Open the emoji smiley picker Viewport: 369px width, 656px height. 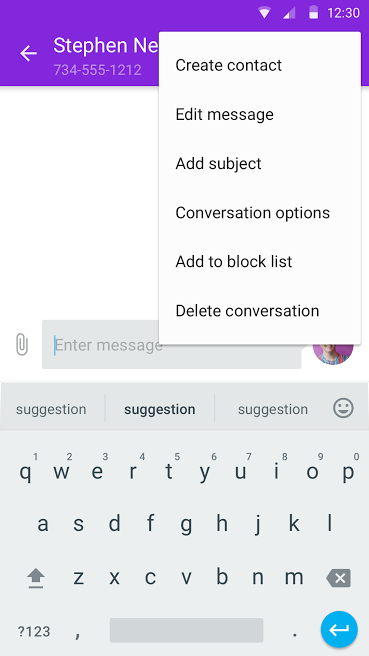(343, 408)
